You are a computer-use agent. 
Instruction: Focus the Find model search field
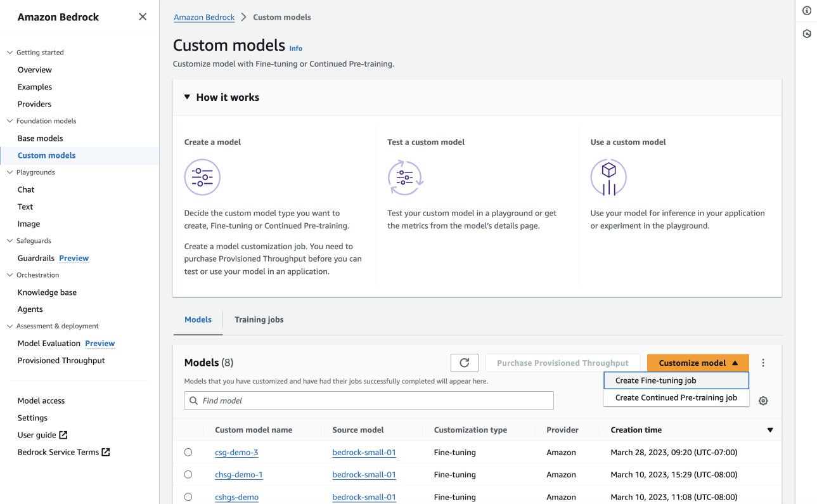[369, 401]
